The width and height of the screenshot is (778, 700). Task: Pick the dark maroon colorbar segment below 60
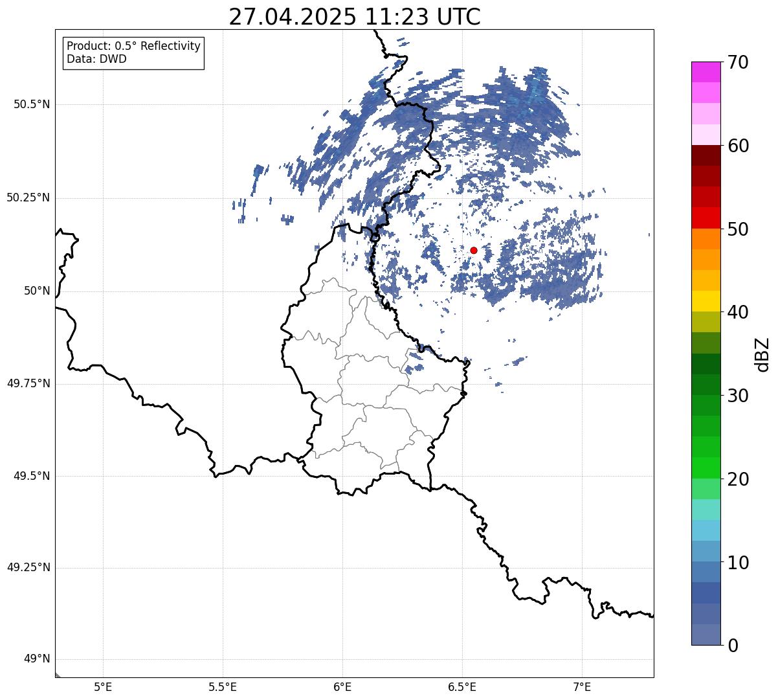pos(706,155)
